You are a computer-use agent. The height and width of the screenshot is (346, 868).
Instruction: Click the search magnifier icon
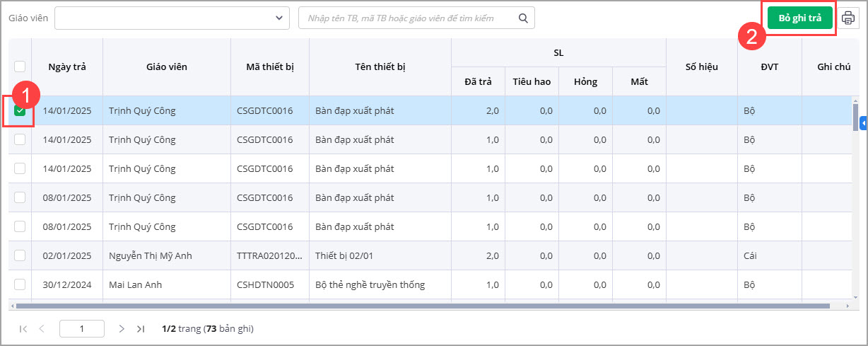point(523,18)
